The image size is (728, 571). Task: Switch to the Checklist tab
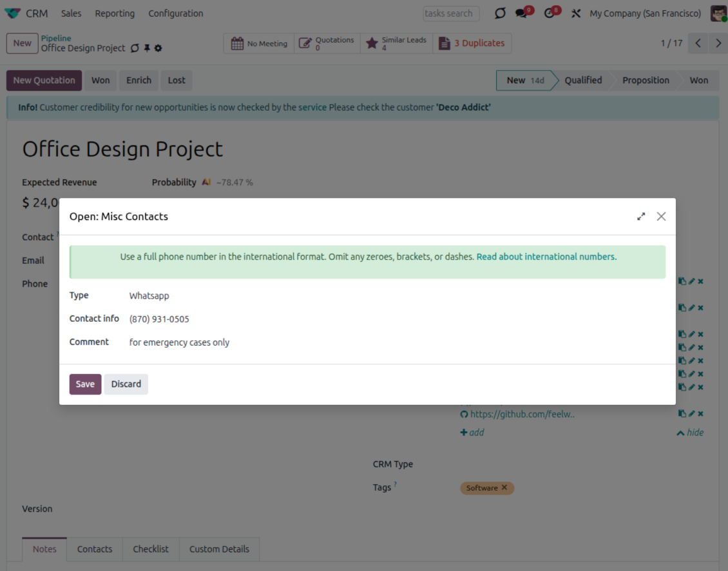tap(151, 549)
